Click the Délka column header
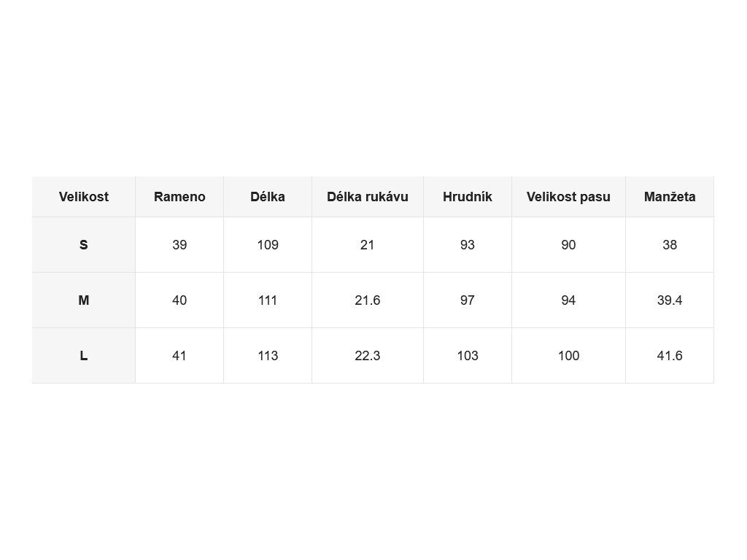The width and height of the screenshot is (747, 560). click(268, 197)
